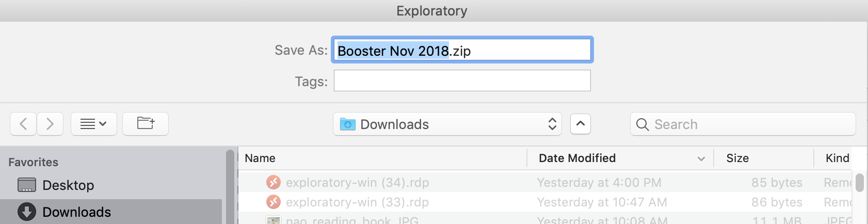Click the Downloads arrow icon in the sidebar
This screenshot has height=224, width=868.
click(27, 212)
